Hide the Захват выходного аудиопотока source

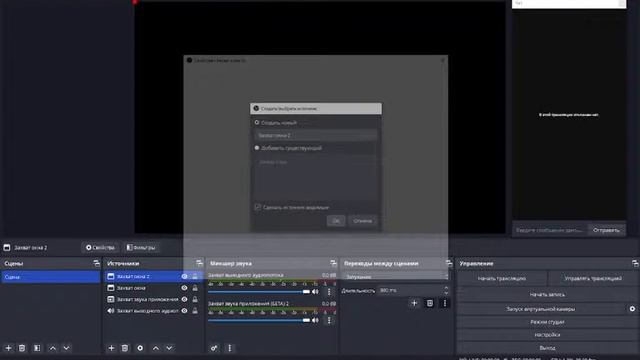tap(184, 311)
